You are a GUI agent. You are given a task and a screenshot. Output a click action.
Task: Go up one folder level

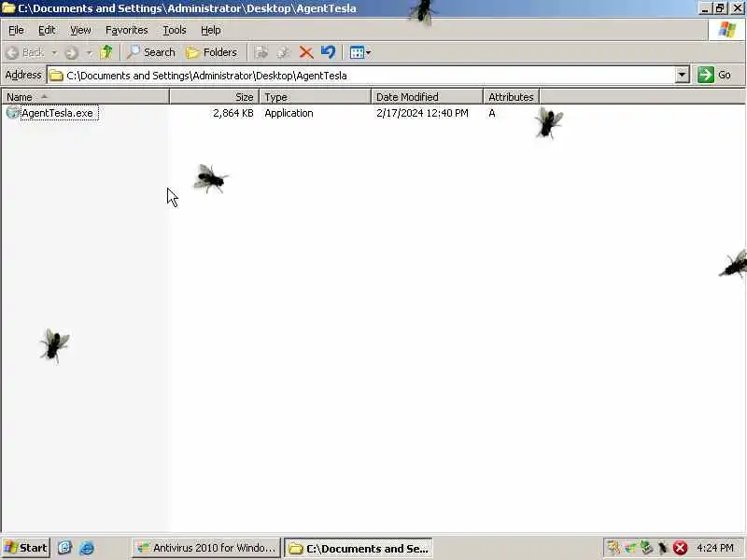coord(106,52)
